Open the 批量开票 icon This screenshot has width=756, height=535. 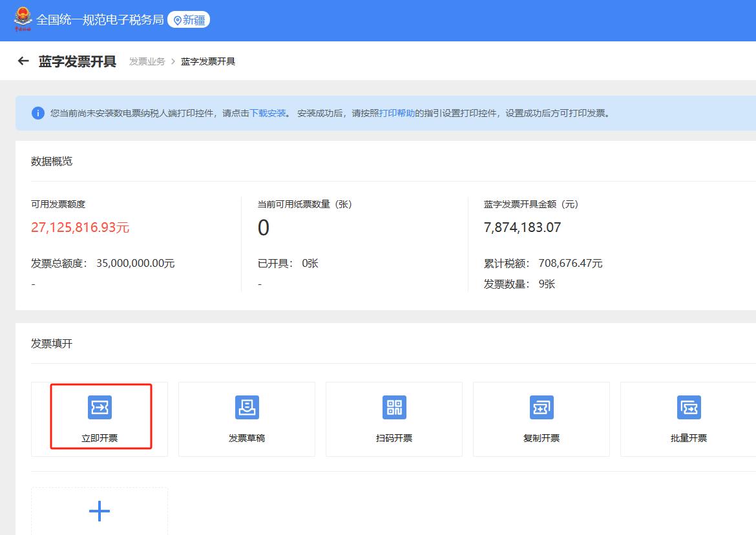(689, 407)
